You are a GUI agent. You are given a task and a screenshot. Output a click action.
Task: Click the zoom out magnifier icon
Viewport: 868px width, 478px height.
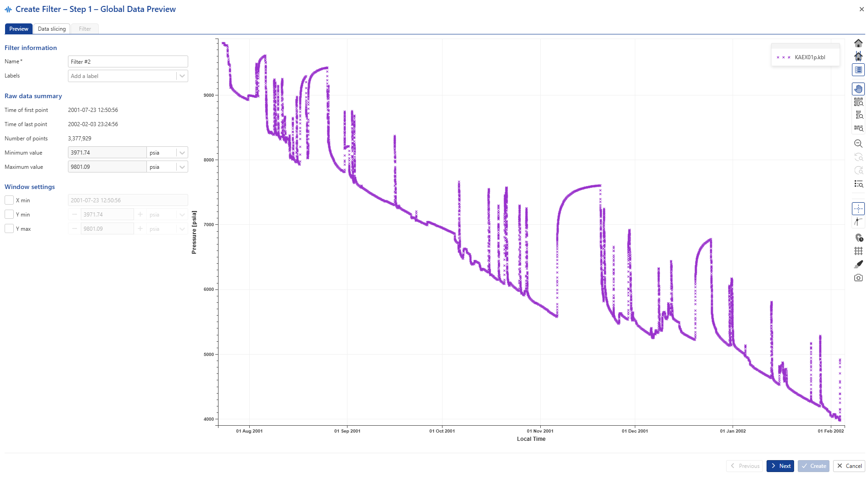[x=858, y=144]
